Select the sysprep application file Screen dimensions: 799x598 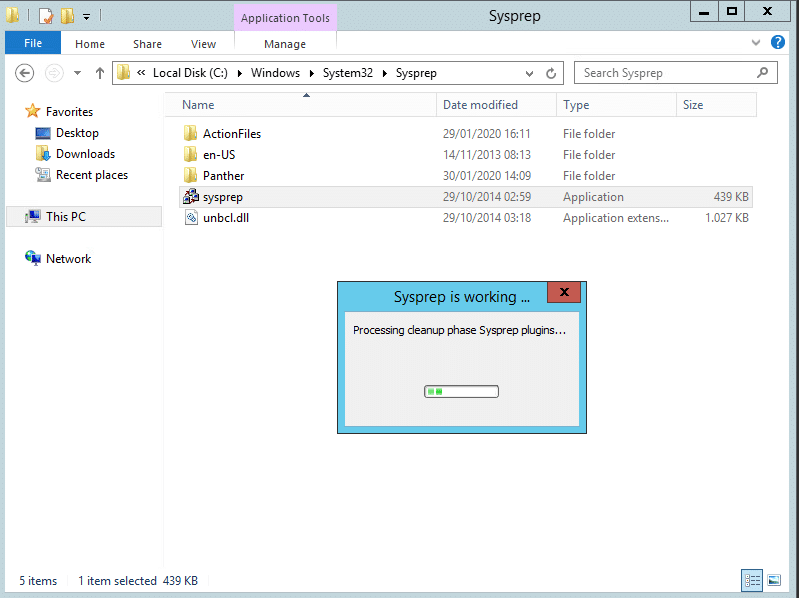223,197
